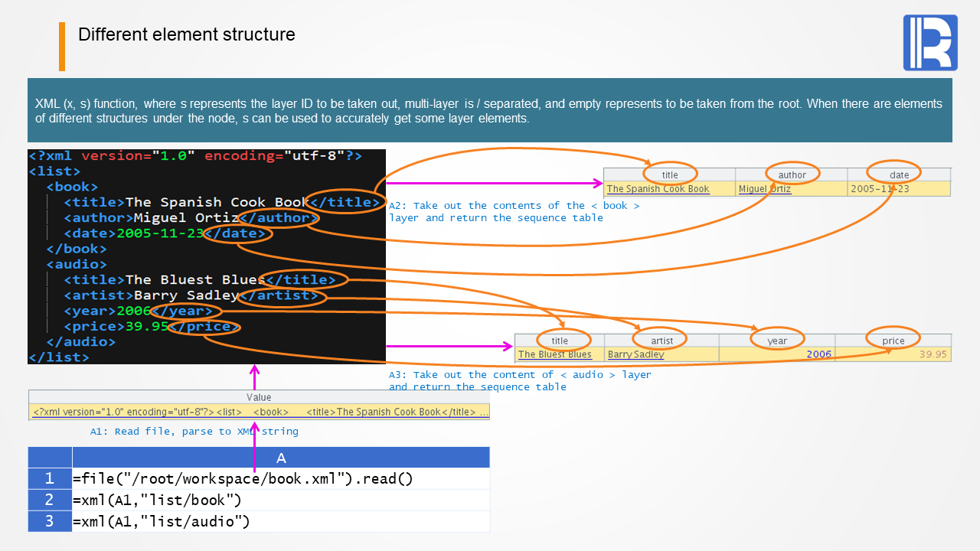The height and width of the screenshot is (551, 980).
Task: Click the A3 caption about the audio layer
Action: pyautogui.click(x=520, y=381)
